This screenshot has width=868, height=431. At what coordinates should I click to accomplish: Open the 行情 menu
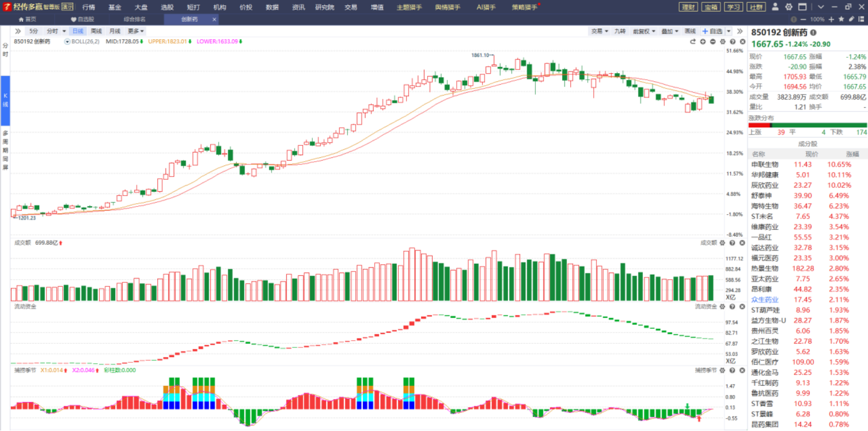pos(88,7)
